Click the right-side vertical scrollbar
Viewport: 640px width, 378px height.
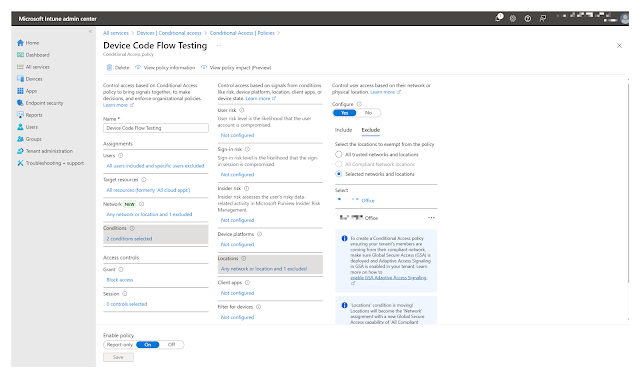tap(628, 184)
